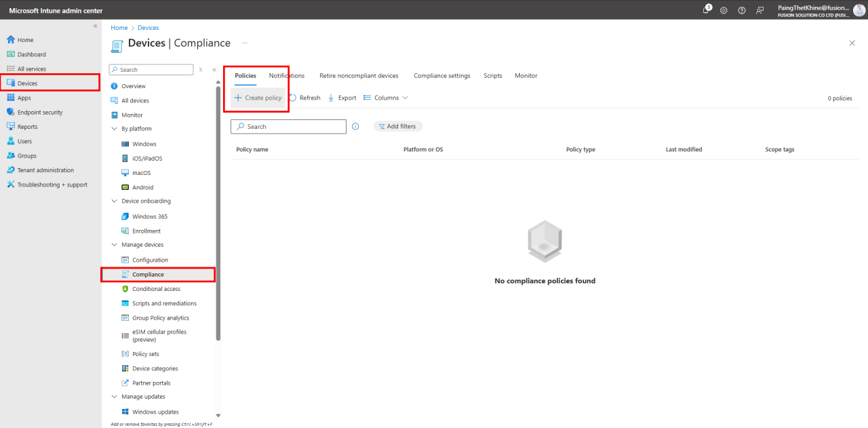This screenshot has height=428, width=868.
Task: Open the user account avatar
Action: tap(859, 9)
